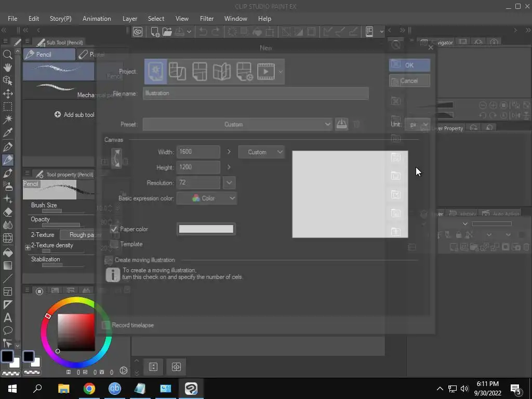Open the Window menu

(x=236, y=19)
